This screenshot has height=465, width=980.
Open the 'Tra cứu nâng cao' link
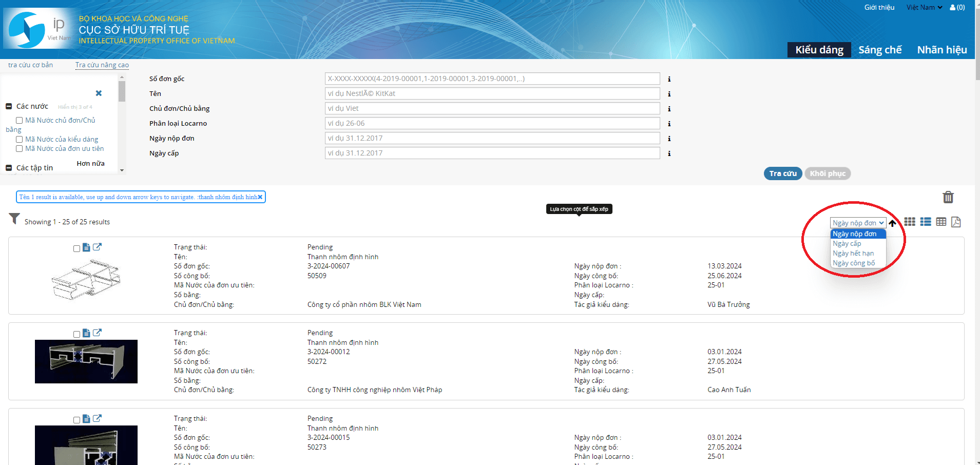(102, 65)
